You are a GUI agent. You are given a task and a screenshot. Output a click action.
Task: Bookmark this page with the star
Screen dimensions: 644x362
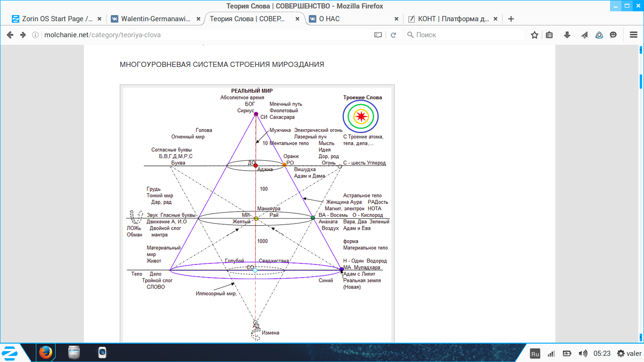click(x=535, y=35)
